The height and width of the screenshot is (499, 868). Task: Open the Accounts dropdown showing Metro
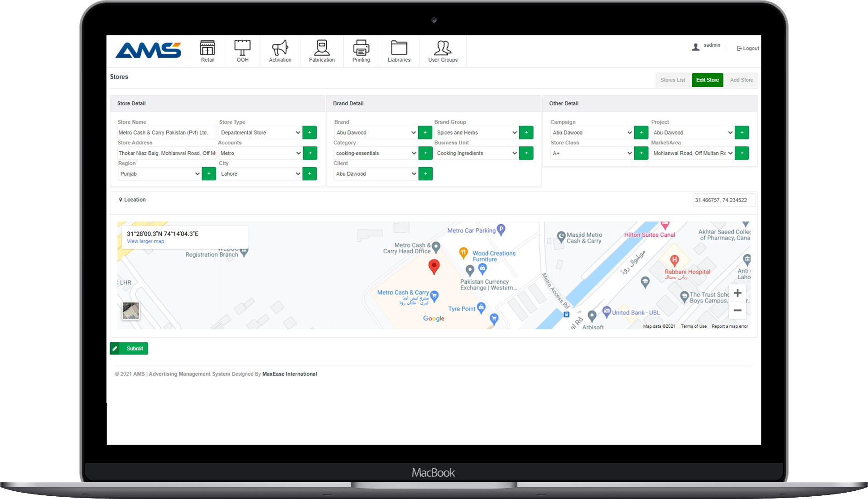(x=260, y=153)
